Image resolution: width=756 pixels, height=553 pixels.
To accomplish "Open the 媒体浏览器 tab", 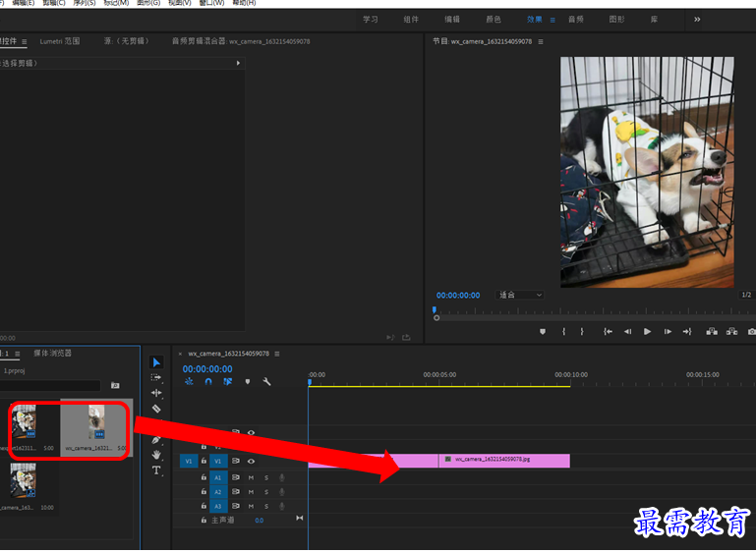I will (x=52, y=354).
